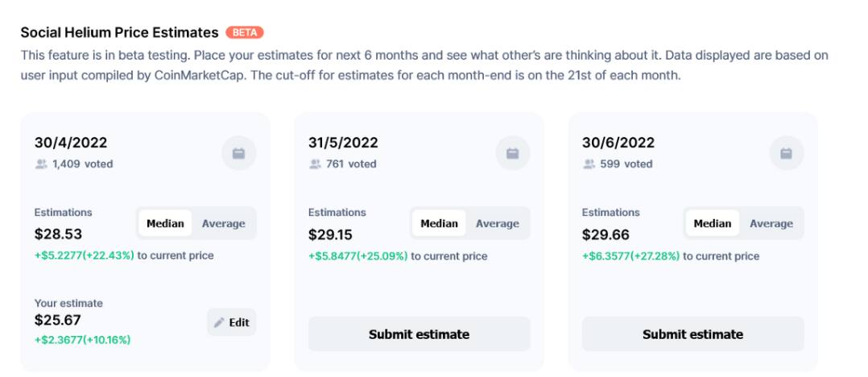Edit your $25.67 estimate
The image size is (868, 377).
[231, 322]
